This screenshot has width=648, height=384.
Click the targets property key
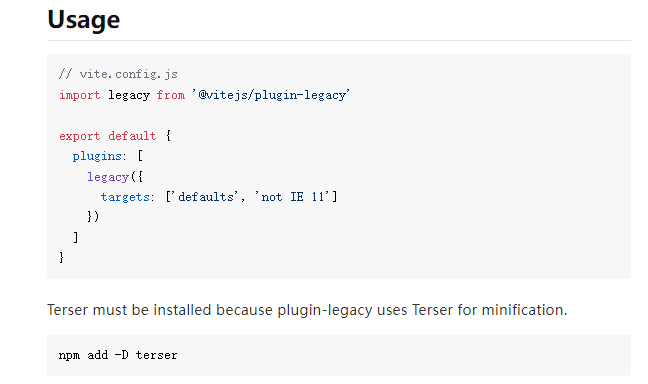tap(125, 197)
